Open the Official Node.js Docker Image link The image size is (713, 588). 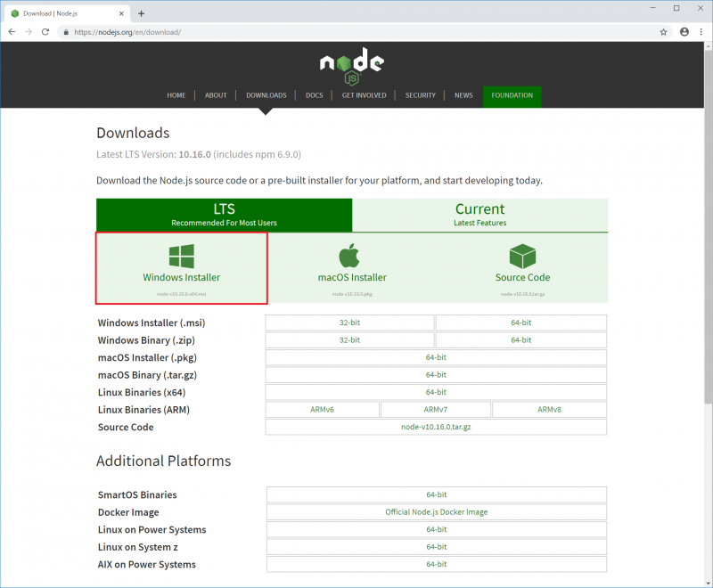(x=437, y=512)
